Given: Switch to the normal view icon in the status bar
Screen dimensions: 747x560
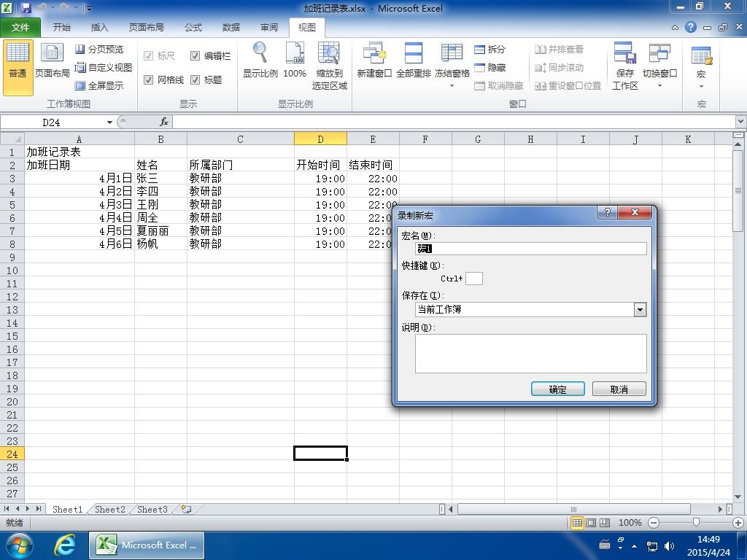Looking at the screenshot, I should click(x=578, y=523).
